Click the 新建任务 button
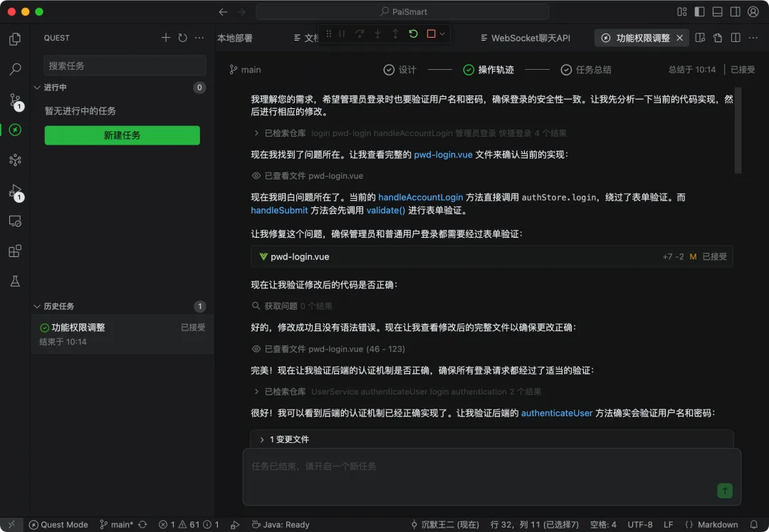Screen dimensions: 769x532 122,135
